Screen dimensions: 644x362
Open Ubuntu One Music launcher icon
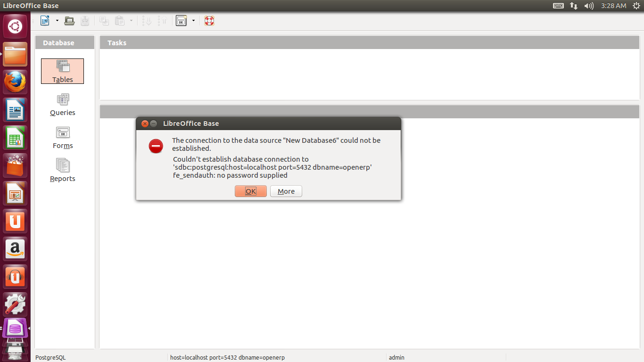[x=15, y=277]
